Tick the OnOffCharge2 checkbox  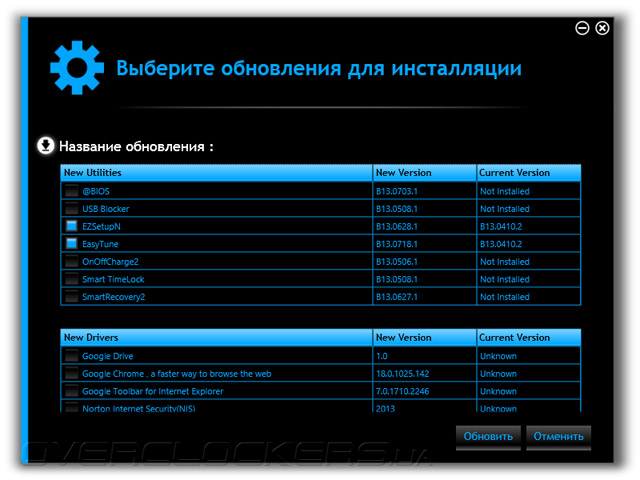[71, 261]
